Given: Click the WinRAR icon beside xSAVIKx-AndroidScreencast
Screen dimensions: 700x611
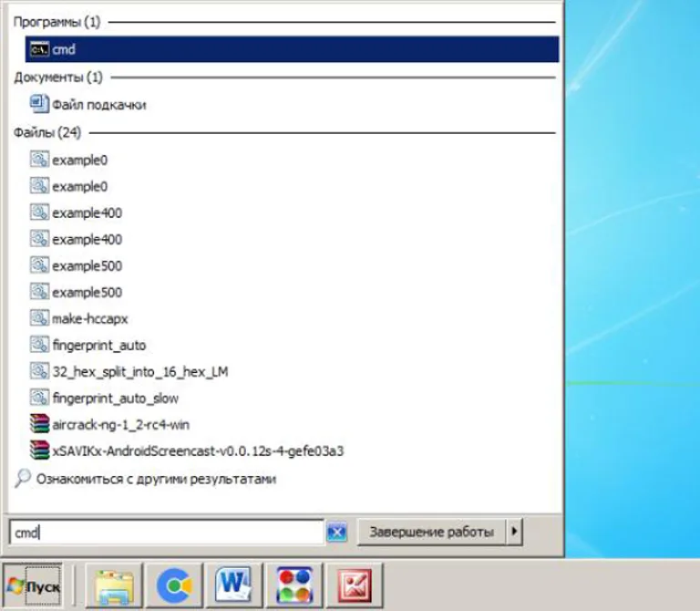Looking at the screenshot, I should (39, 450).
